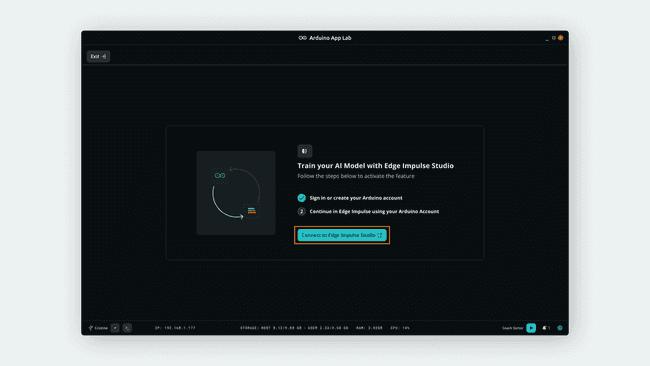The width and height of the screenshot is (650, 366).
Task: Click 'Sign in or create your Arduino account' text
Action: coord(356,198)
